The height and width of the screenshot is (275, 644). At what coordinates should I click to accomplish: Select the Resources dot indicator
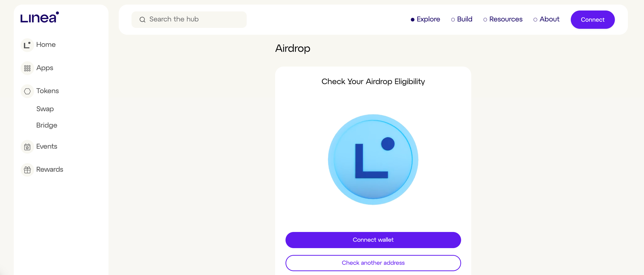click(485, 20)
